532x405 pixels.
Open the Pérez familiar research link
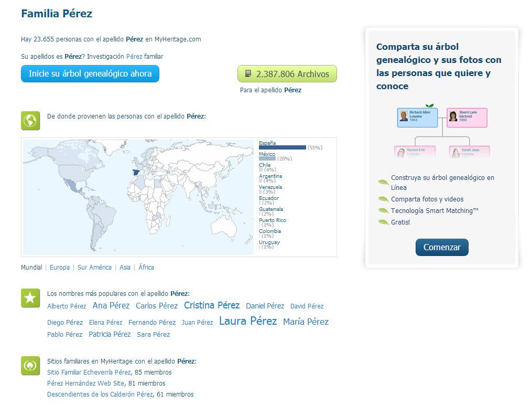[x=135, y=56]
